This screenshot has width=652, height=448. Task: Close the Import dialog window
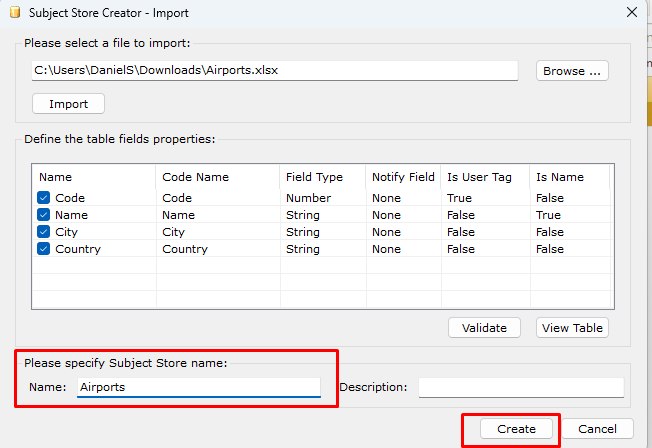click(x=632, y=12)
